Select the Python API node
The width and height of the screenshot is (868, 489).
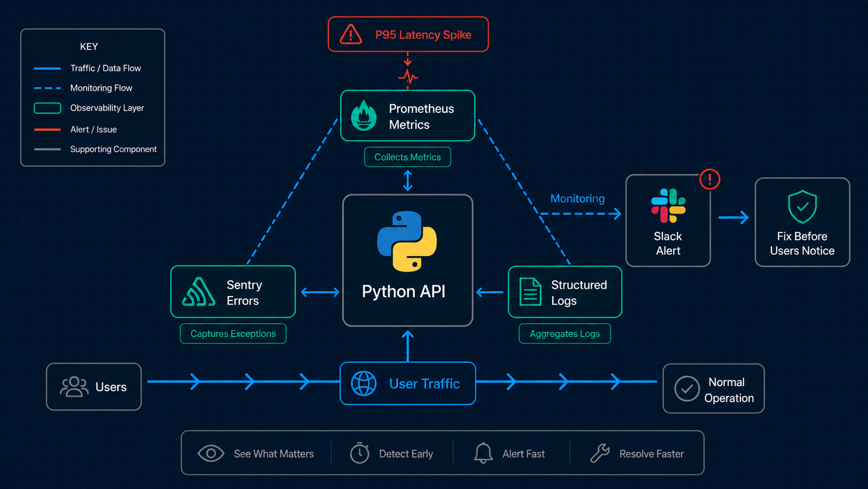(x=408, y=260)
